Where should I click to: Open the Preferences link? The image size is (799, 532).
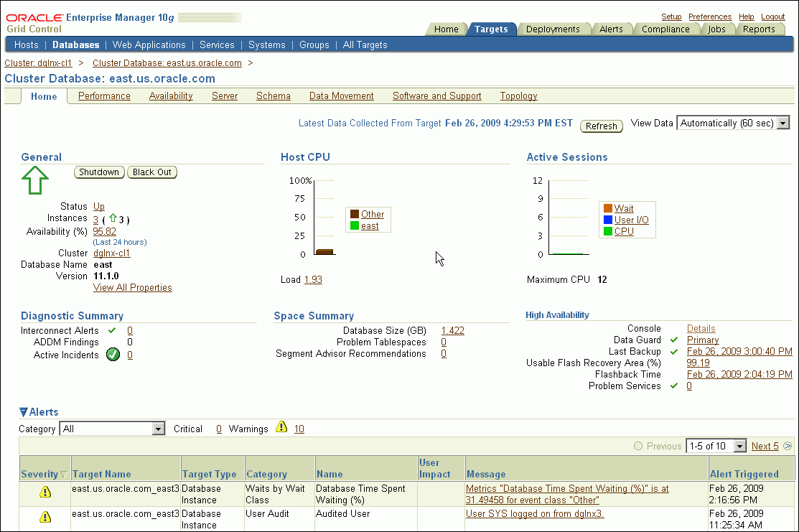pyautogui.click(x=710, y=17)
